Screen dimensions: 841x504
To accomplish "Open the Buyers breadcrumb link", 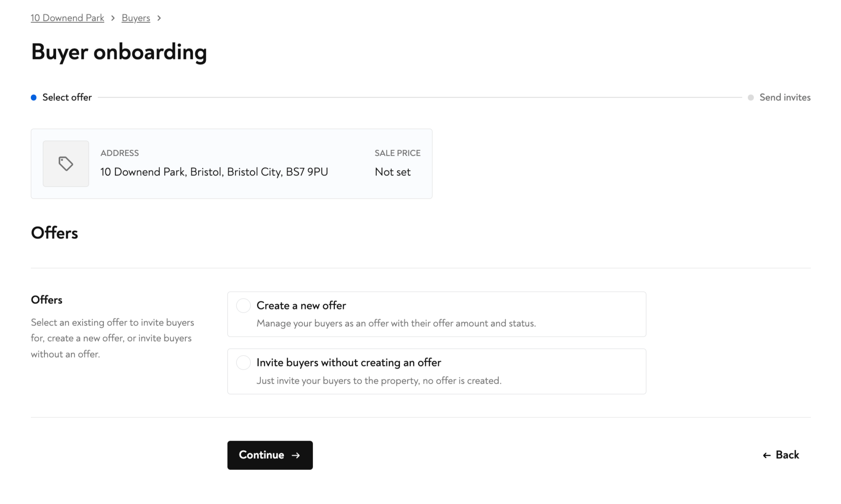I will (136, 18).
